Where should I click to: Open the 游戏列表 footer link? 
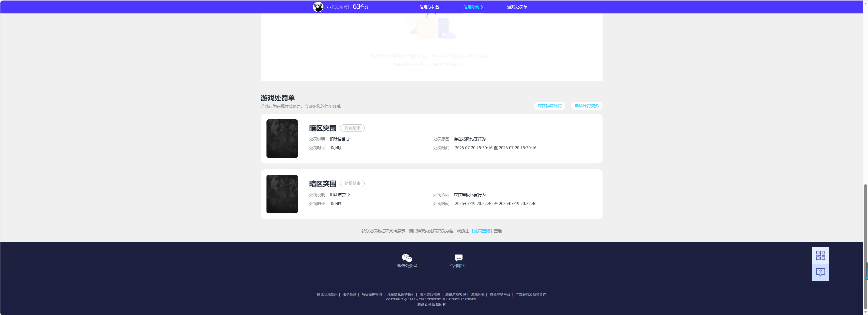click(478, 294)
